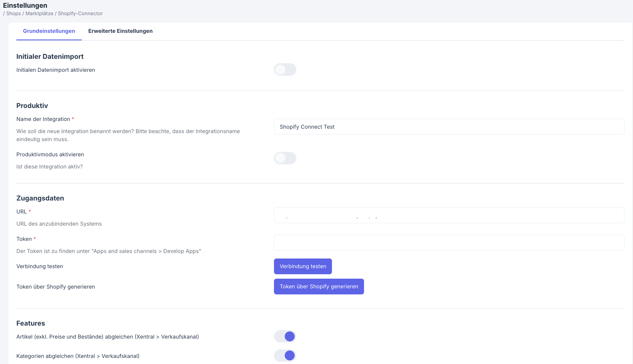Enable the Initialen Datenimport aktivieren toggle
Screen dimensions: 633x364
[x=285, y=70]
